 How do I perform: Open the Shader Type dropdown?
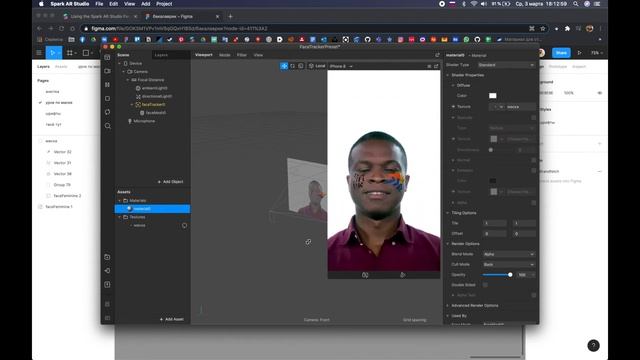(x=506, y=65)
